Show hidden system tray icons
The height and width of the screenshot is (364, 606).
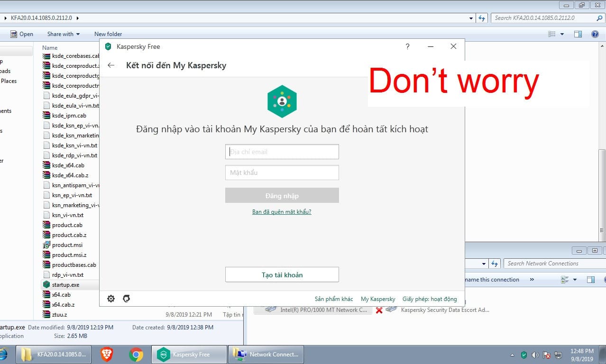coord(512,355)
